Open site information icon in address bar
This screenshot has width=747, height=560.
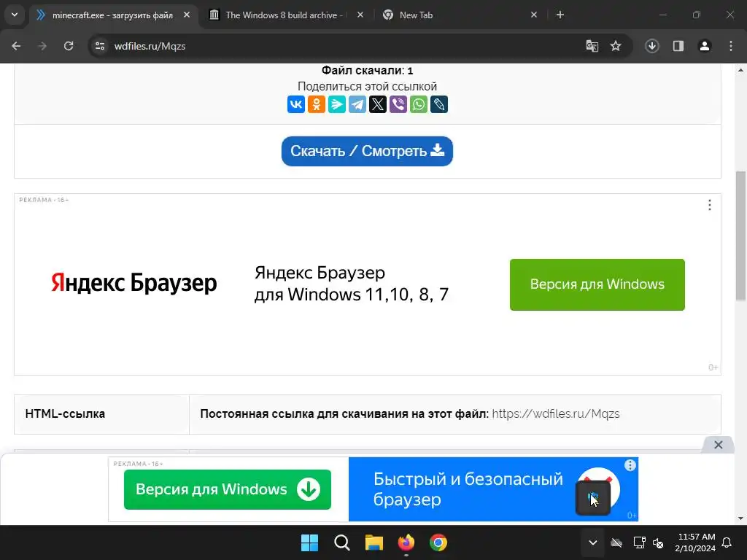(x=100, y=46)
